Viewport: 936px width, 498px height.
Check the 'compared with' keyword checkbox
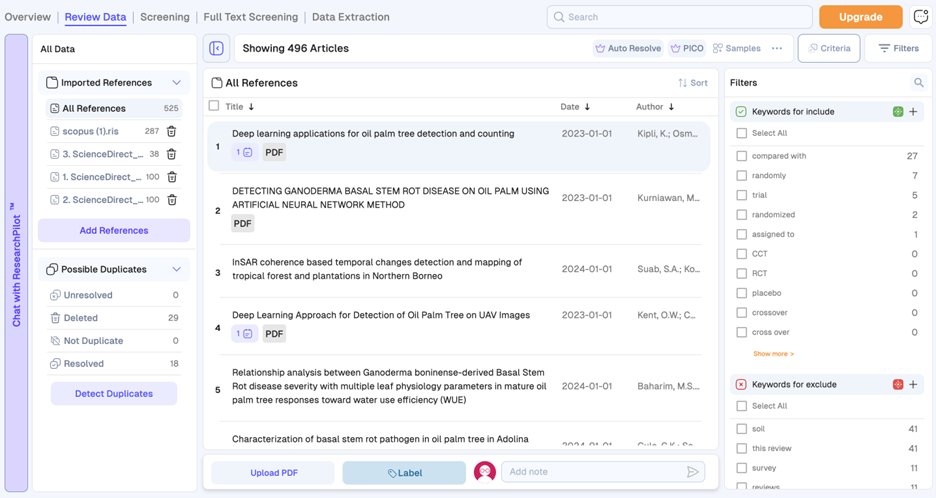coord(741,156)
